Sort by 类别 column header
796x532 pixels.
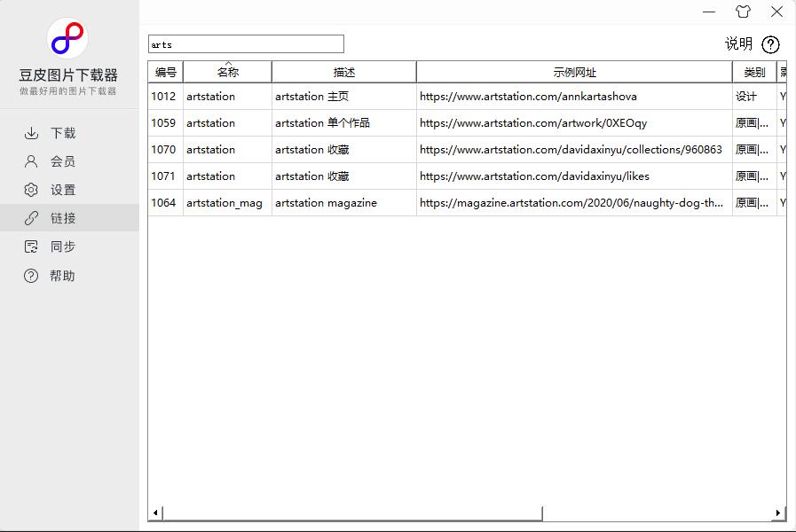[x=754, y=72]
